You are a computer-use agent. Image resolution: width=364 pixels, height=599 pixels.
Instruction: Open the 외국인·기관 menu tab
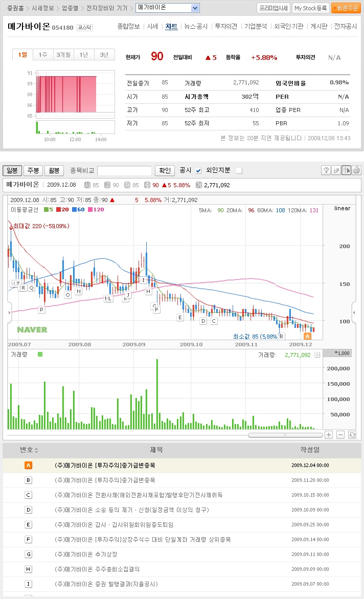click(x=289, y=27)
